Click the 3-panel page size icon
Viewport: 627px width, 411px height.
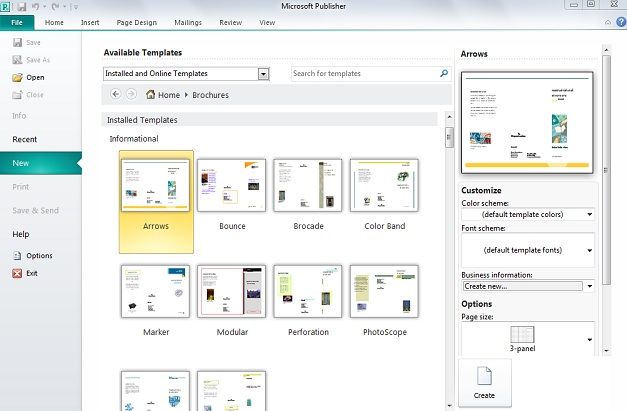pyautogui.click(x=522, y=335)
